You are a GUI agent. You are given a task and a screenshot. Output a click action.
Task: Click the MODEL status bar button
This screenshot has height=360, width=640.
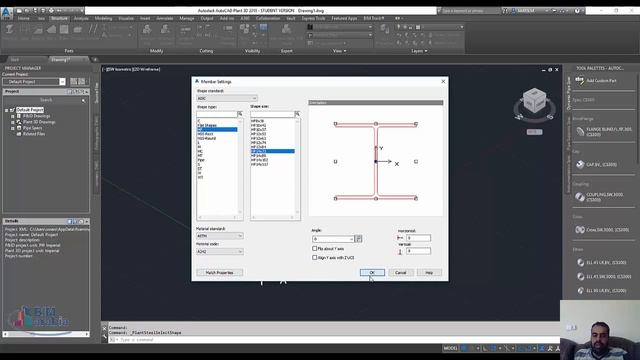(x=450, y=348)
